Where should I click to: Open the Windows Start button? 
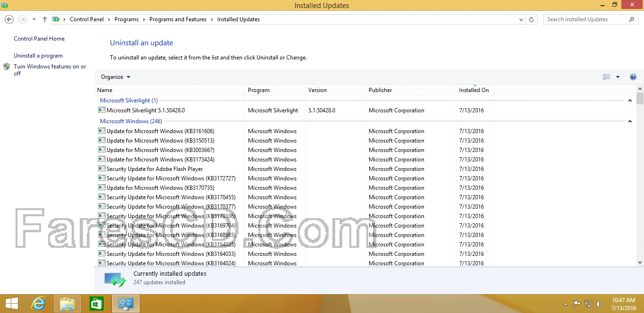click(x=12, y=303)
